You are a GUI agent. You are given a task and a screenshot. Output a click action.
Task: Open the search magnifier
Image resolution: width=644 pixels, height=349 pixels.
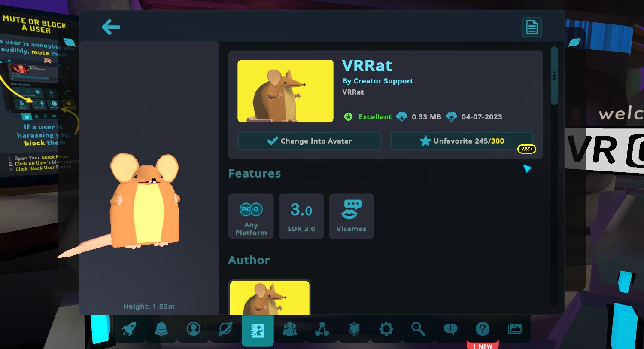pyautogui.click(x=418, y=328)
